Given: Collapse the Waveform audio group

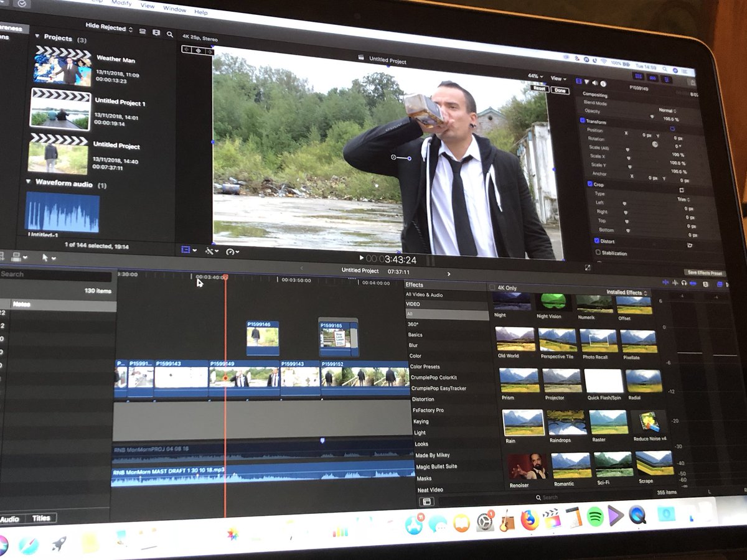Looking at the screenshot, I should 29,182.
